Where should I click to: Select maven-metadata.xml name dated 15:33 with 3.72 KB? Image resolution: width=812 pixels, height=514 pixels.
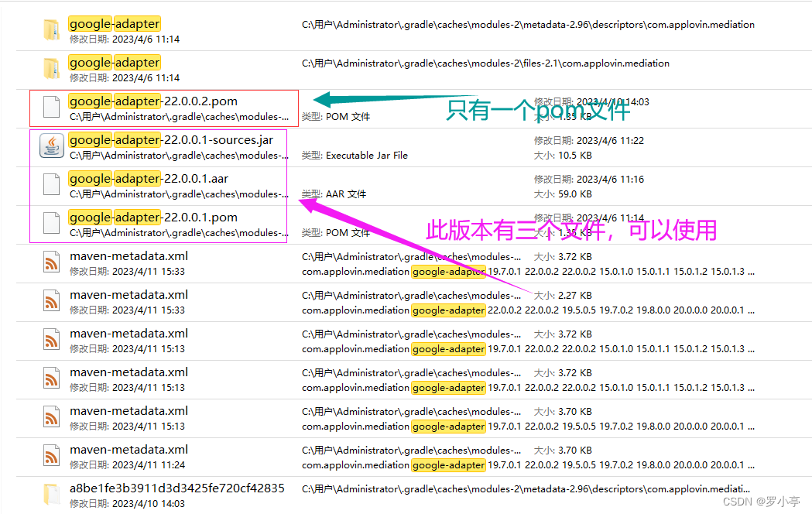pos(129,255)
